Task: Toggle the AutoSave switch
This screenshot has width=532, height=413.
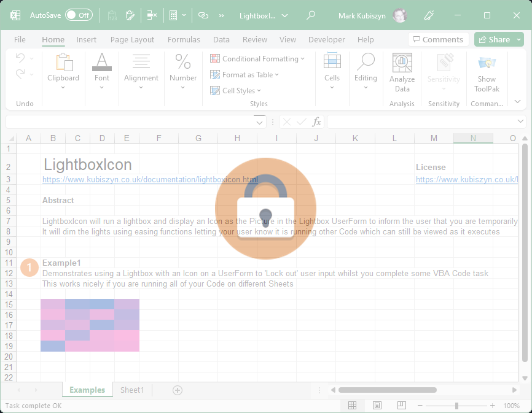Action: coord(79,15)
